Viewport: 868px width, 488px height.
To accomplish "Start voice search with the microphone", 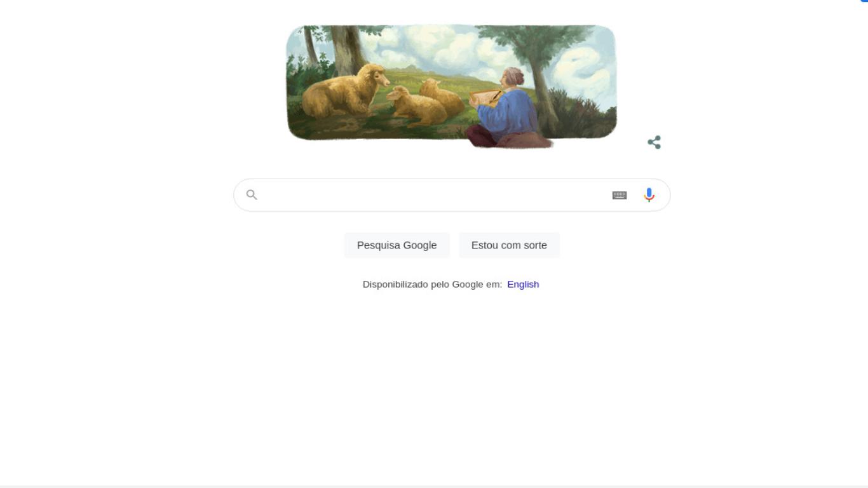I will pyautogui.click(x=649, y=195).
